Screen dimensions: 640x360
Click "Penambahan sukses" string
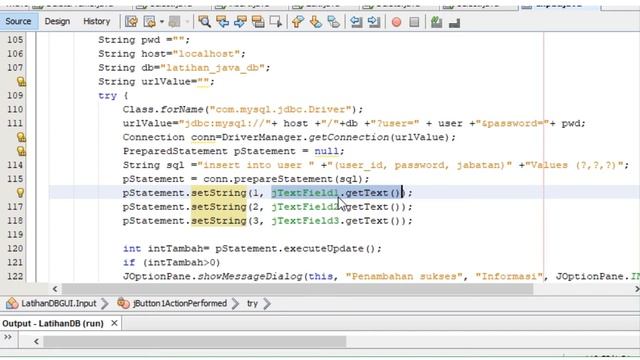coord(404,276)
